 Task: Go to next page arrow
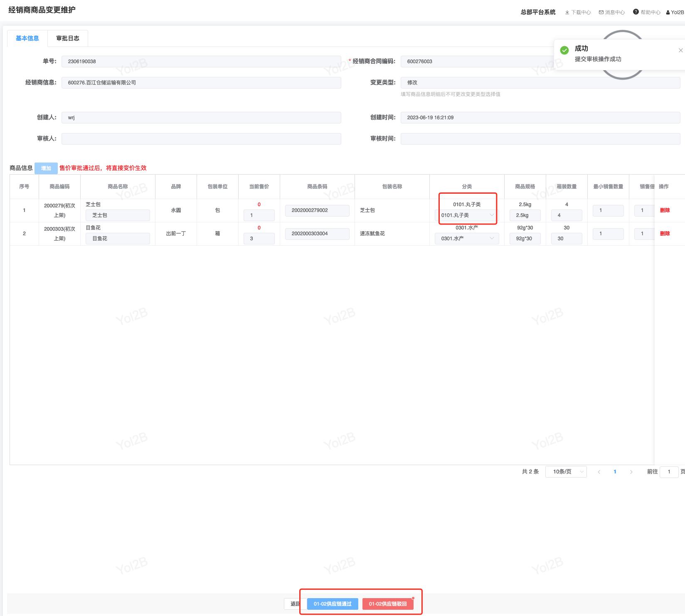pyautogui.click(x=631, y=472)
